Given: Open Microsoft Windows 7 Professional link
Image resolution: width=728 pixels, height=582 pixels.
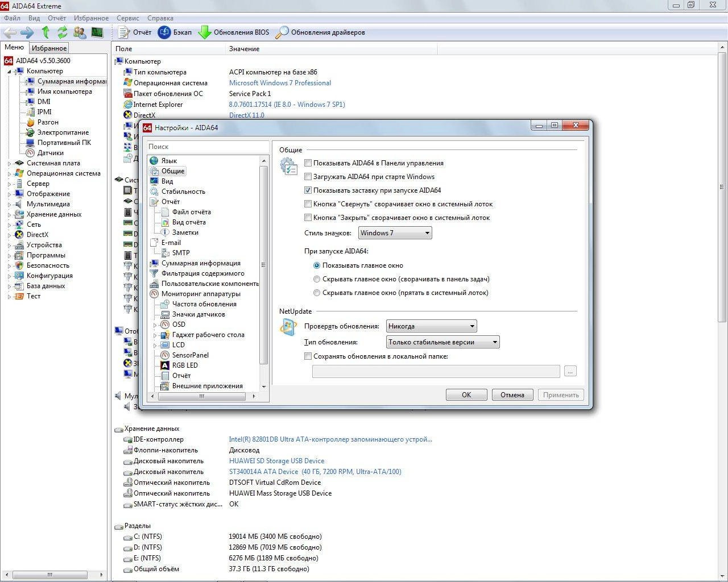Looking at the screenshot, I should (280, 83).
